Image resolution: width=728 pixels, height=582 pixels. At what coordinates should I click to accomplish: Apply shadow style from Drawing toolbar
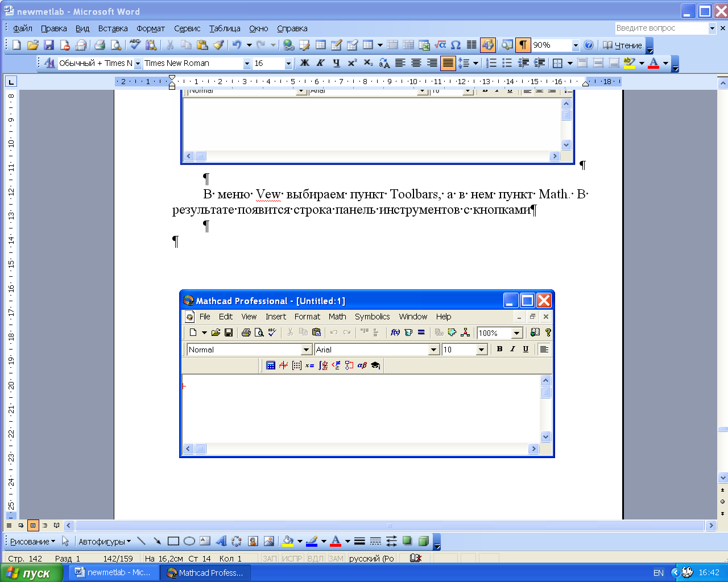click(407, 541)
